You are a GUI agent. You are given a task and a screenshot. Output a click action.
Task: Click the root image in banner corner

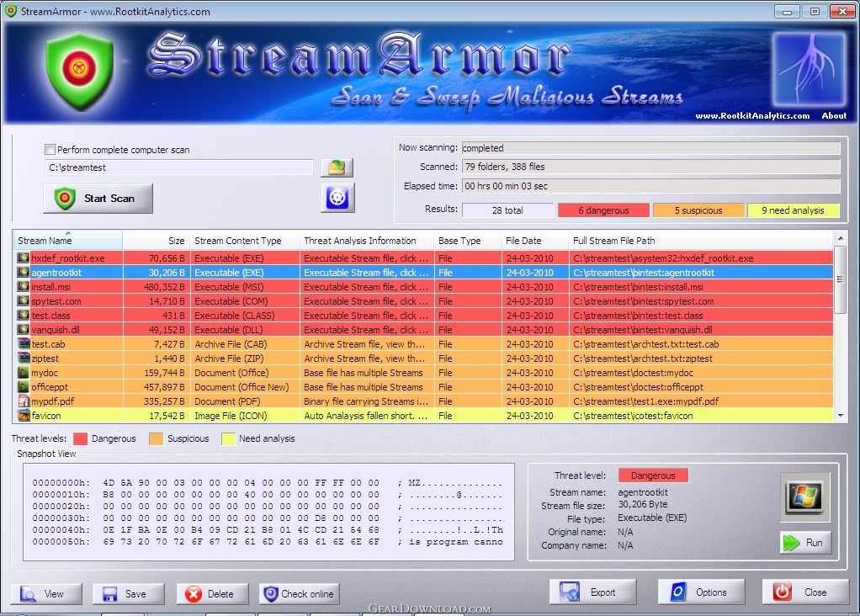pyautogui.click(x=809, y=68)
